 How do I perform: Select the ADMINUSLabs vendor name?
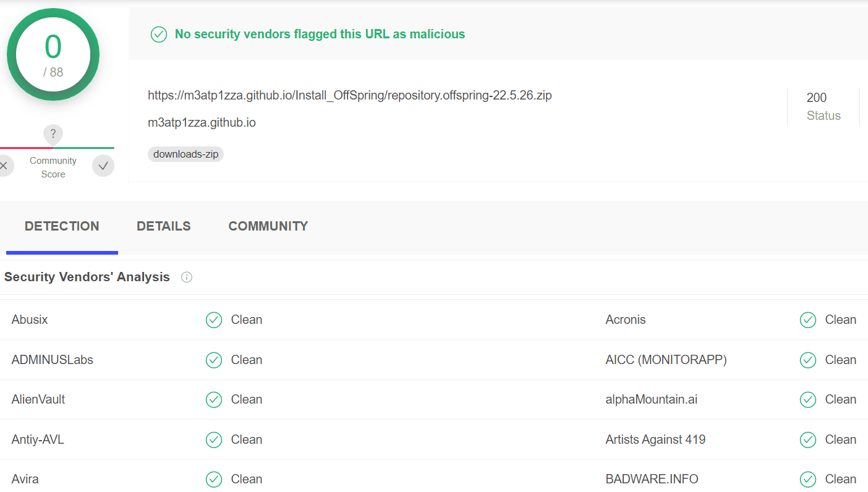[x=53, y=360]
